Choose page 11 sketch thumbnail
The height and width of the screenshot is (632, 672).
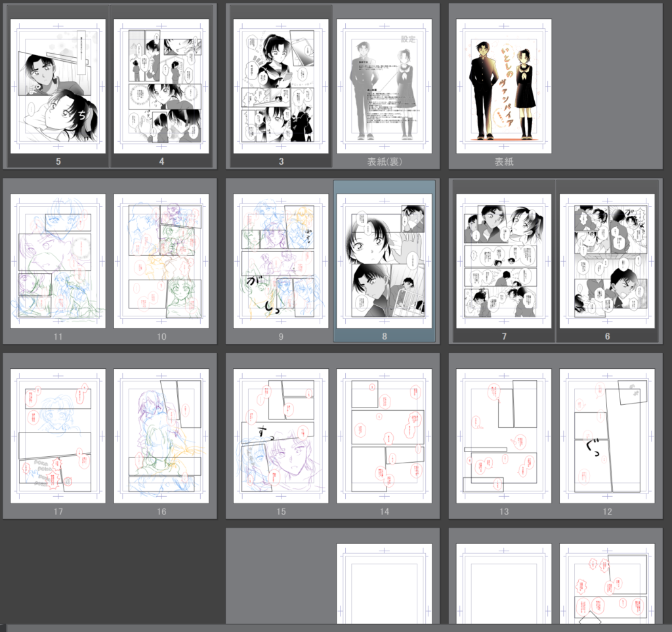pos(58,261)
